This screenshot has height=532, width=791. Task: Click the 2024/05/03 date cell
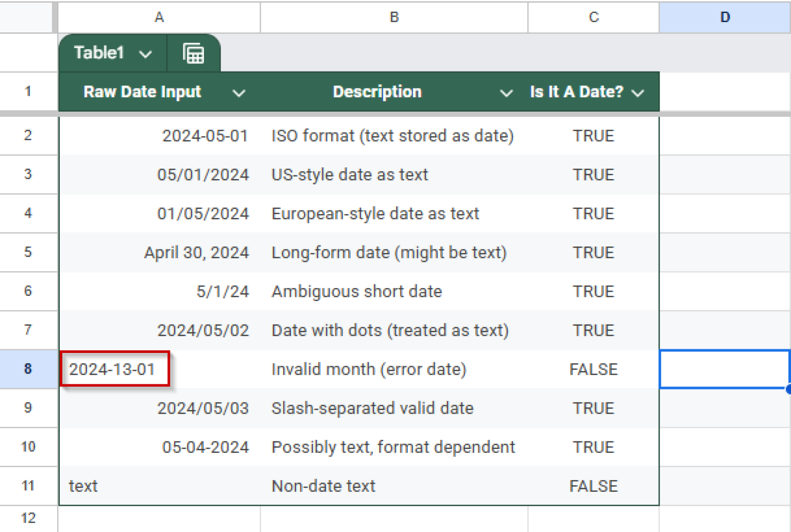click(204, 408)
